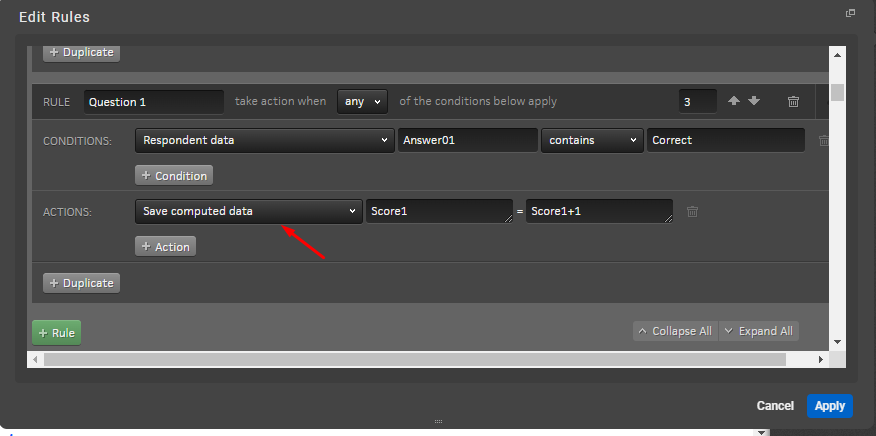
Task: Click Apply to save rules
Action: 829,405
